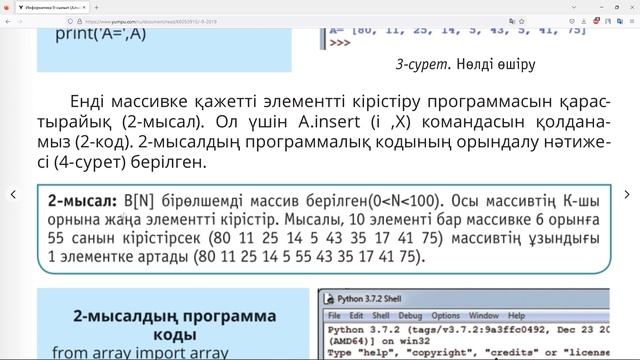640x360 pixels.
Task: Open the Pocket save icon
Action: [x=572, y=21]
